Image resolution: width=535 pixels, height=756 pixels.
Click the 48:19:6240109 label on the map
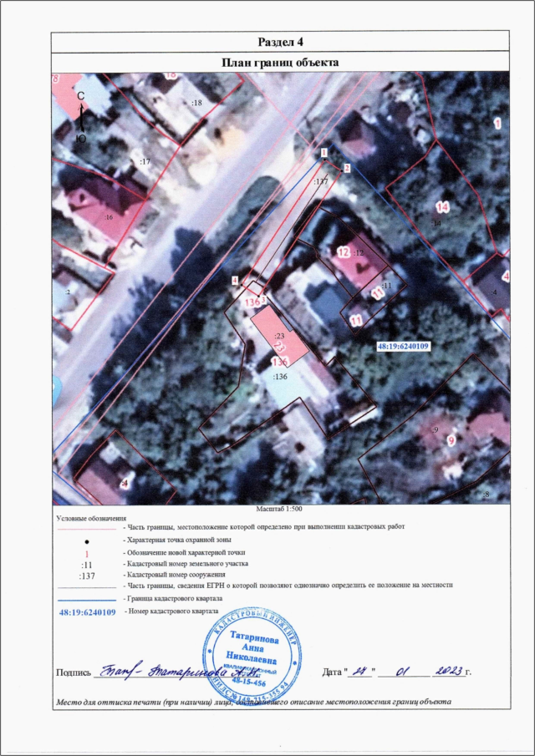coord(403,346)
